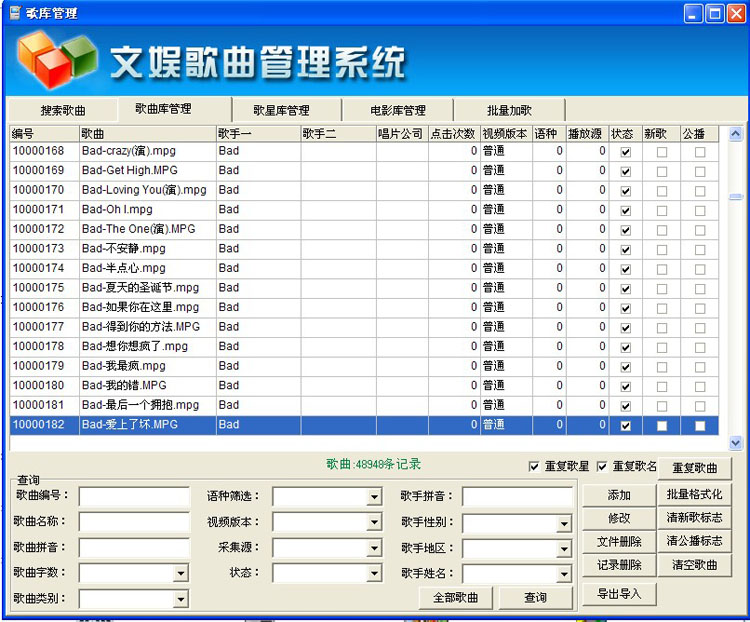The image size is (750, 622).
Task: Click the 记录删除 button
Action: coord(619,565)
